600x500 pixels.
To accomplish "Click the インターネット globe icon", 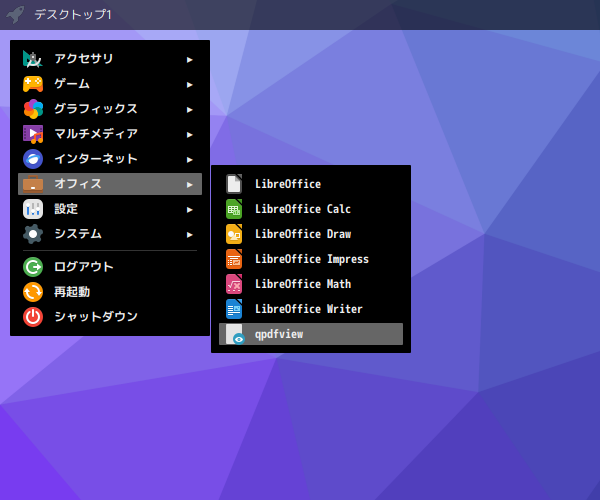I will pos(33,159).
